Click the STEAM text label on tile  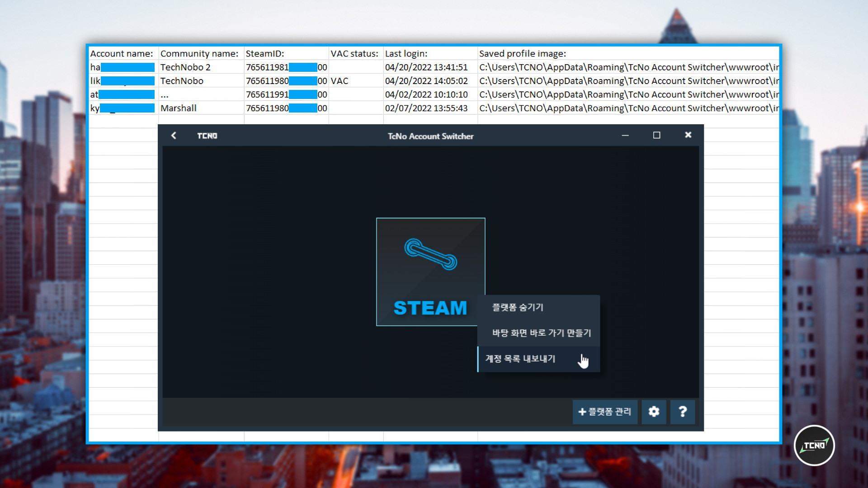pyautogui.click(x=430, y=308)
